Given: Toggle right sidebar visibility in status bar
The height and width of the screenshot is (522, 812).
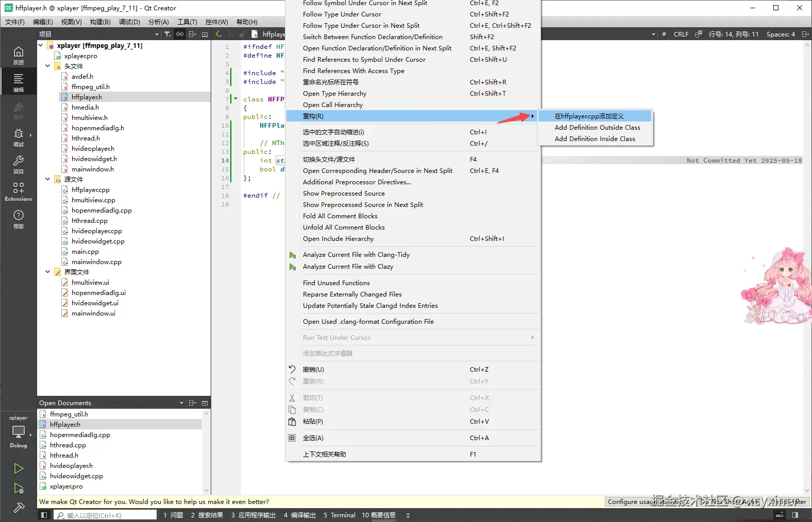Looking at the screenshot, I should click(795, 515).
